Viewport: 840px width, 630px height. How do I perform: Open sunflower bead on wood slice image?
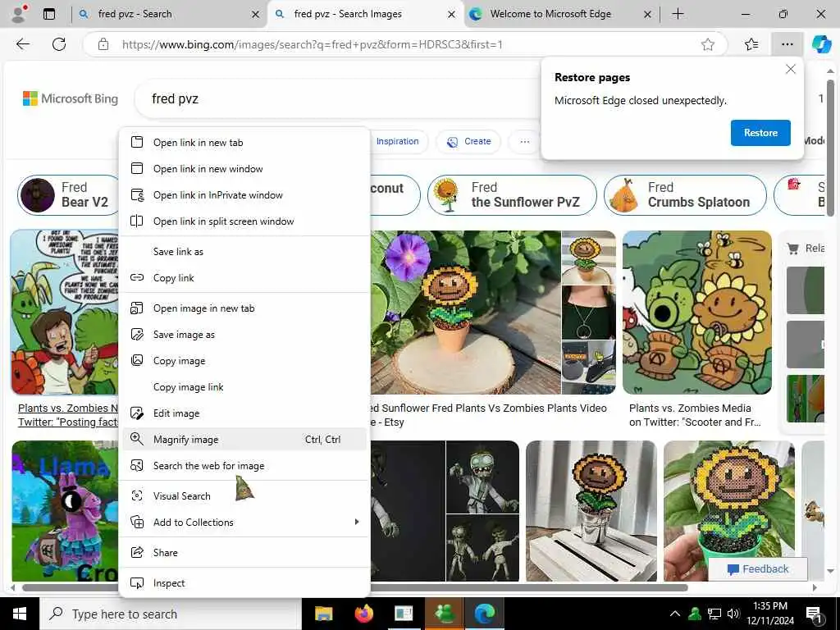click(x=466, y=313)
